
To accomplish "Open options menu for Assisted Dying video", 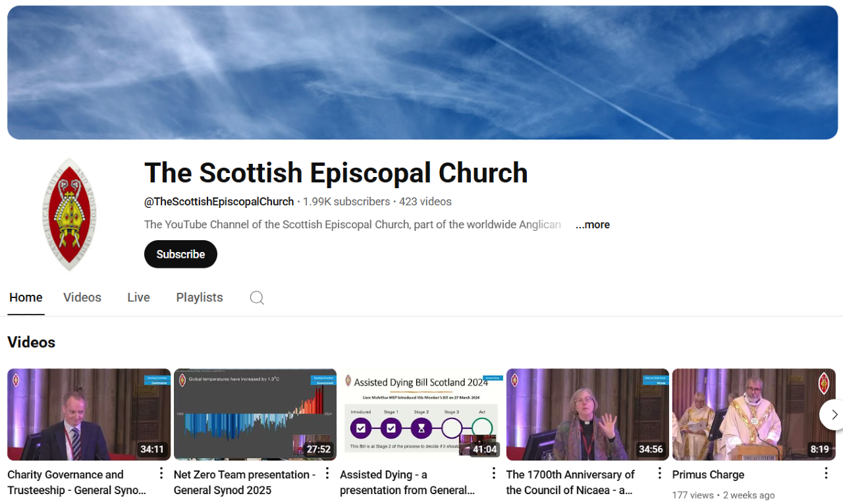I will 494,473.
